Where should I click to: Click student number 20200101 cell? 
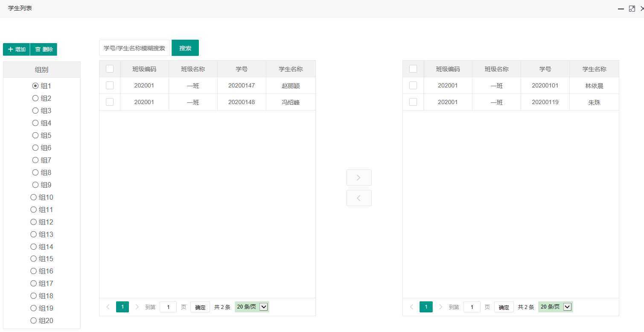click(545, 85)
